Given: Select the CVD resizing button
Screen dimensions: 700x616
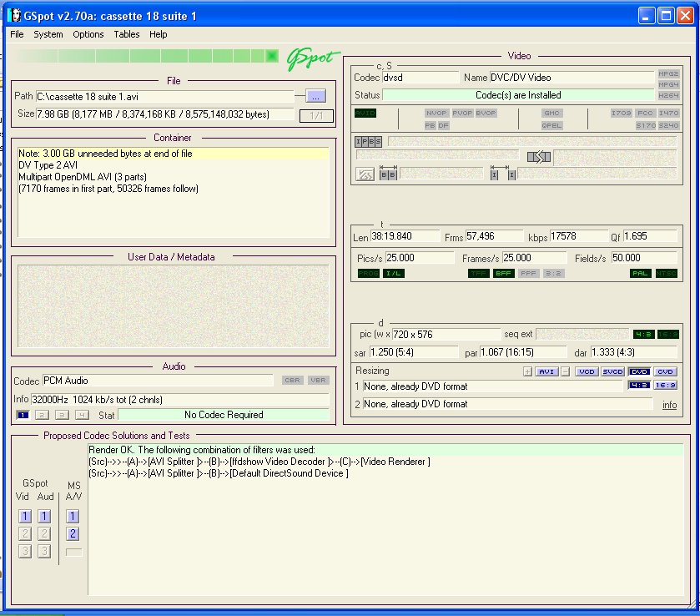Looking at the screenshot, I should click(665, 371).
